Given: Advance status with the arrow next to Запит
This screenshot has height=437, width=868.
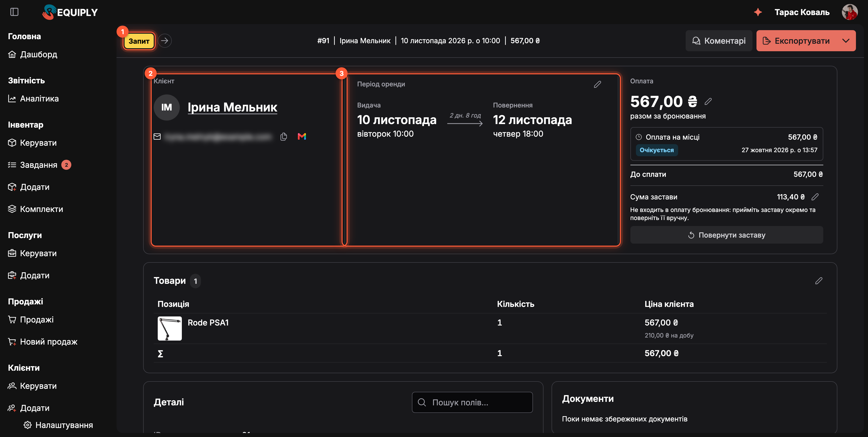Looking at the screenshot, I should (165, 41).
